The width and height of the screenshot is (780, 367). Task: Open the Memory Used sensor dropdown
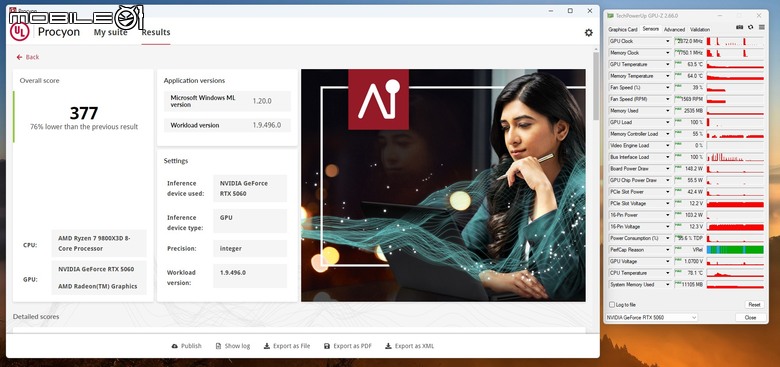pos(668,111)
